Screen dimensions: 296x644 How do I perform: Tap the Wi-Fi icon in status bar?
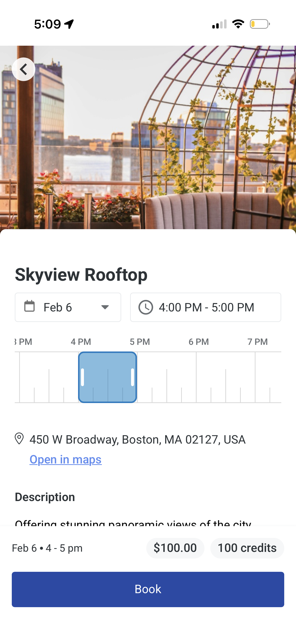coord(238,24)
